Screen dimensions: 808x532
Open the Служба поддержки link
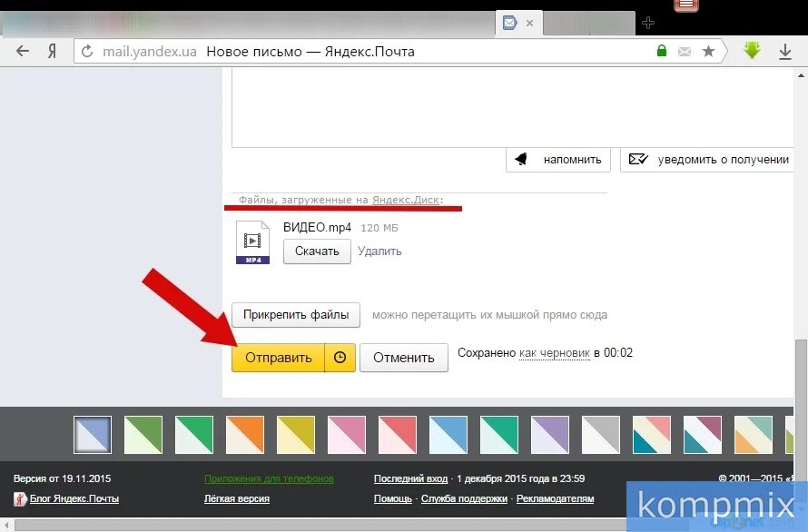464,499
